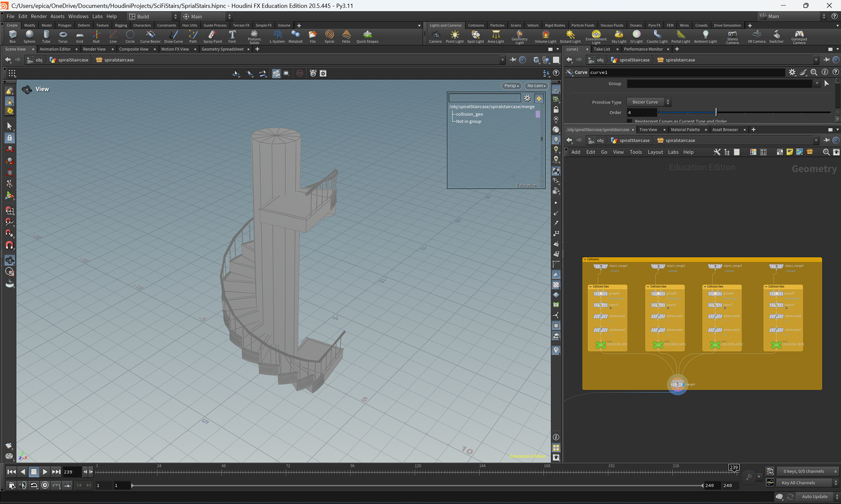This screenshot has width=841, height=504.
Task: Select the merge4 node in network
Action: [677, 384]
